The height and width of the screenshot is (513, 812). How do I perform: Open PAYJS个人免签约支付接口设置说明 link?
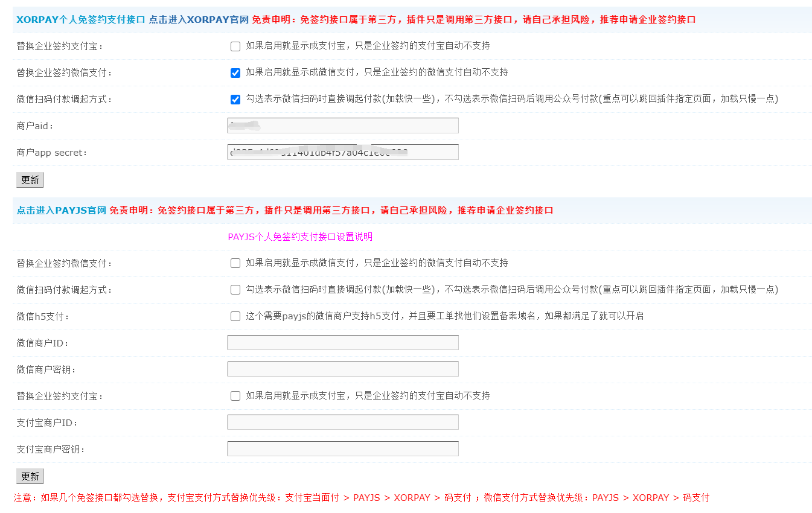pos(300,237)
